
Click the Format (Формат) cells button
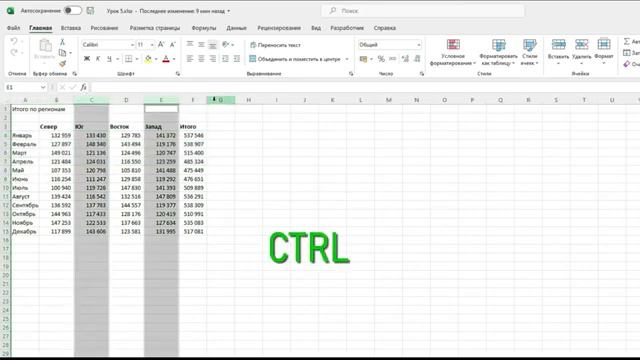tap(604, 52)
